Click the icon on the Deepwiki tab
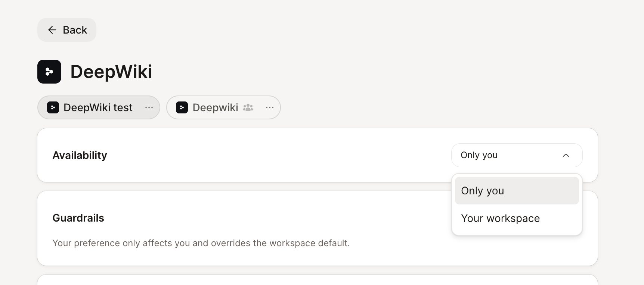This screenshot has width=644, height=285. pos(182,107)
